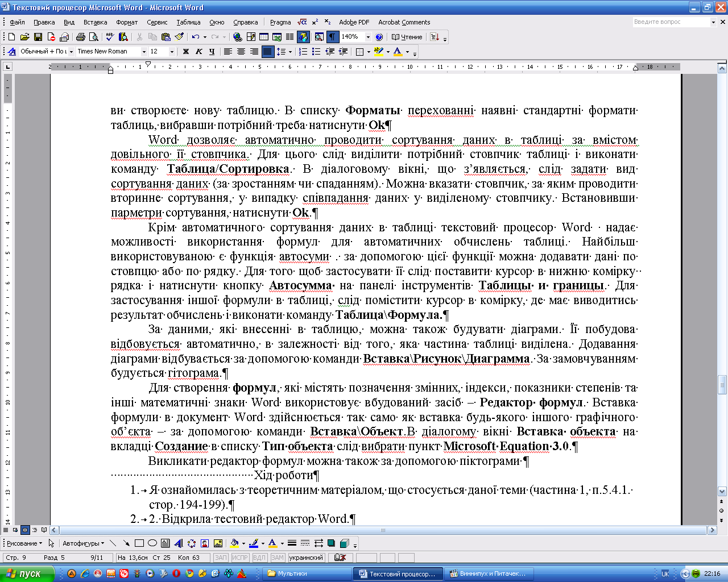
Task: Expand the undo history dropdown arrow
Action: pos(205,37)
